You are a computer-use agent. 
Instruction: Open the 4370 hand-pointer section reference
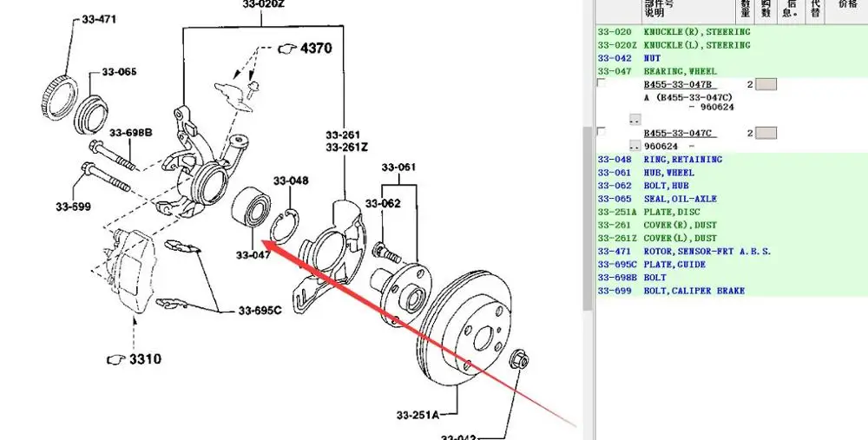[x=305, y=48]
